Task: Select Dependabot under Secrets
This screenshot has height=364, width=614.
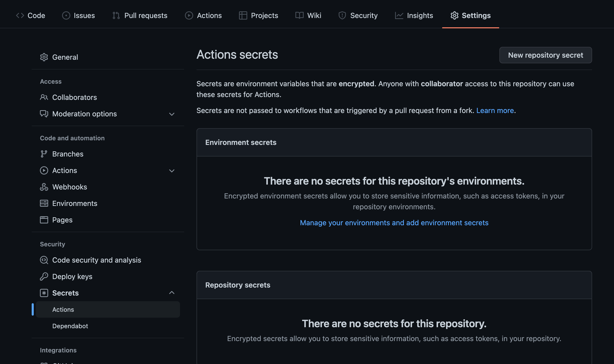Action: [x=70, y=326]
